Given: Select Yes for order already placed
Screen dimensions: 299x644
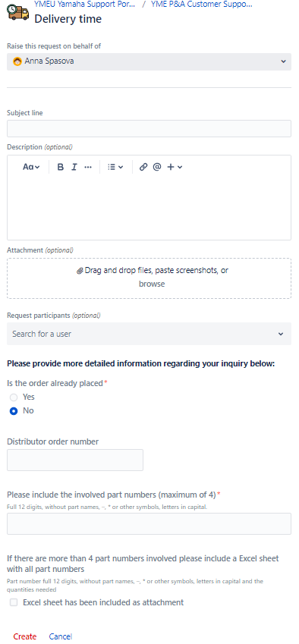Looking at the screenshot, I should point(14,397).
